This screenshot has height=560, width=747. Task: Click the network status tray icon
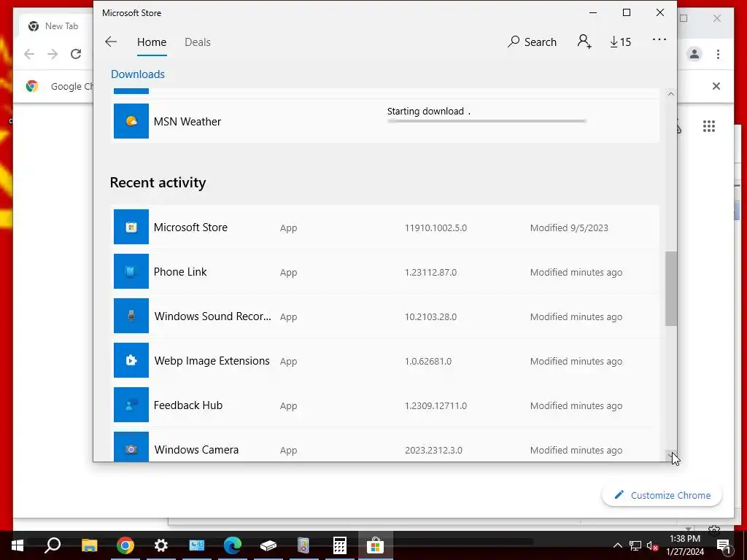pos(635,545)
